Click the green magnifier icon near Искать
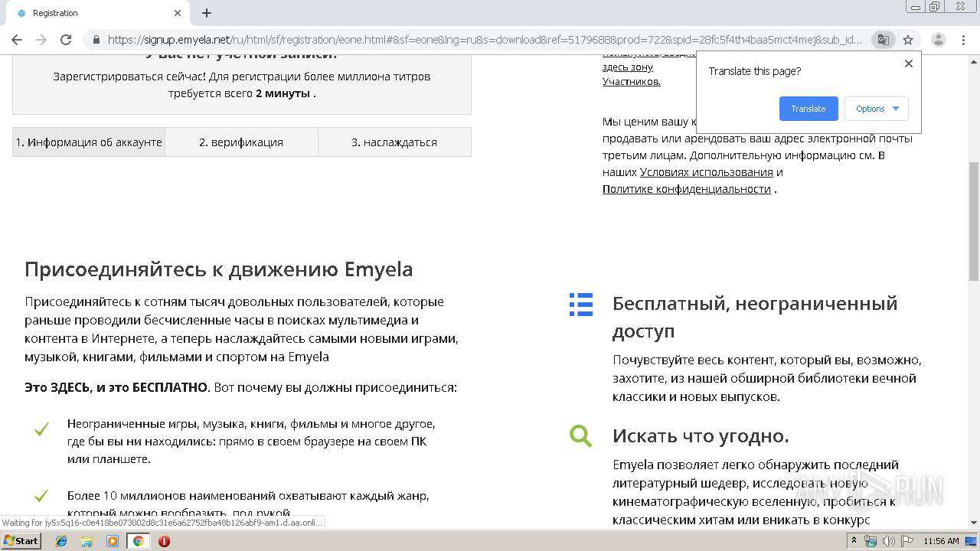Image resolution: width=980 pixels, height=551 pixels. [581, 435]
